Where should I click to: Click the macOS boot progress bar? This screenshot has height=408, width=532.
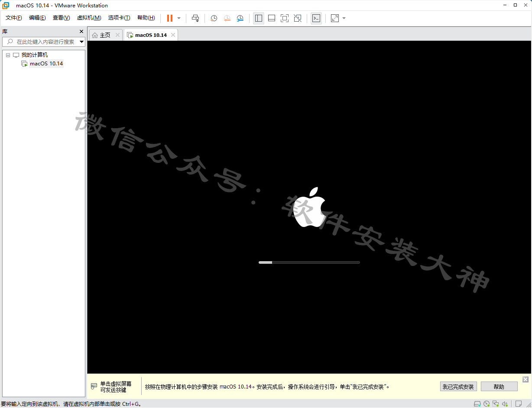pyautogui.click(x=309, y=262)
